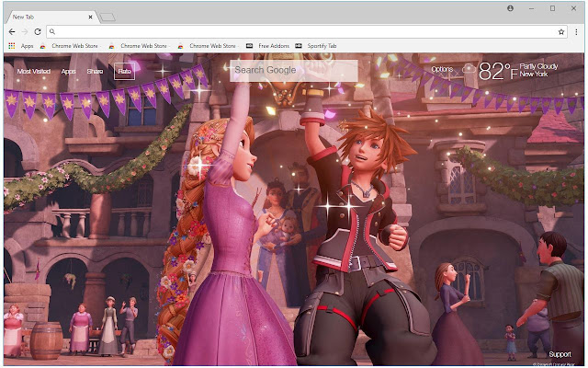
Task: Open the Sportify Tab bookmark
Action: pyautogui.click(x=316, y=46)
